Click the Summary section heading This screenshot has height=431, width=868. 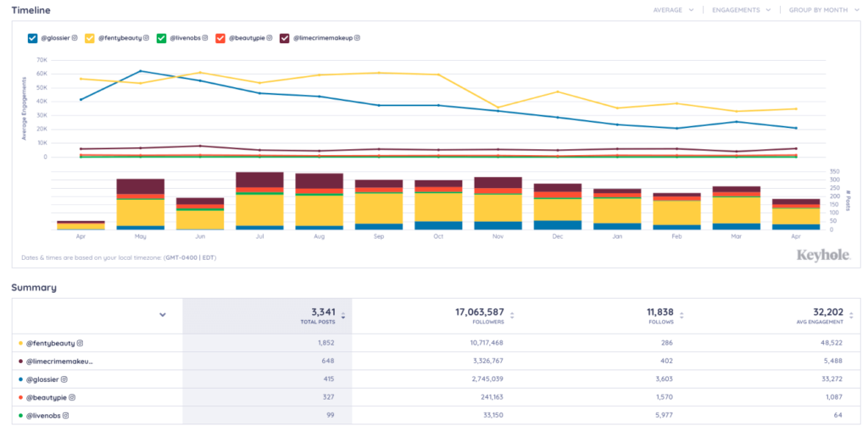(x=34, y=288)
